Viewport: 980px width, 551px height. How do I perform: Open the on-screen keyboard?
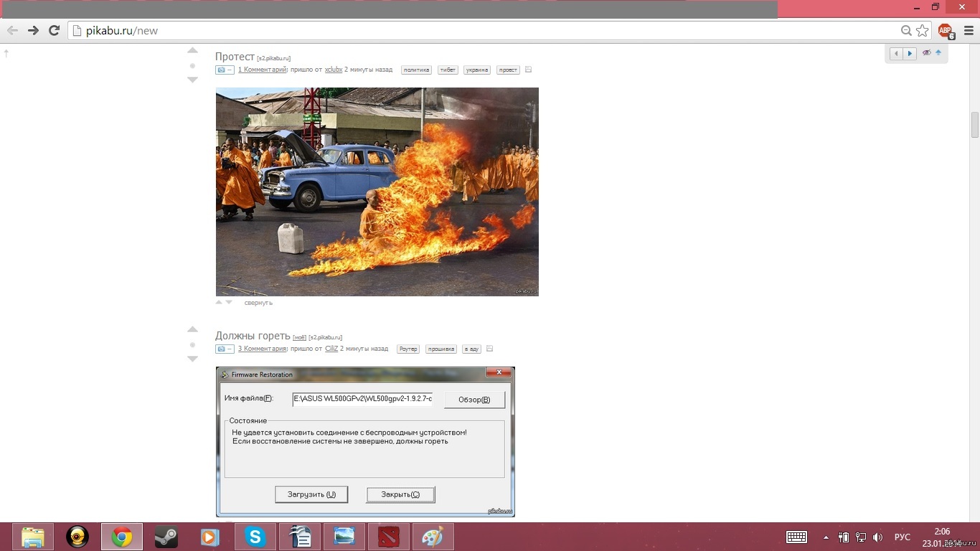pyautogui.click(x=797, y=537)
